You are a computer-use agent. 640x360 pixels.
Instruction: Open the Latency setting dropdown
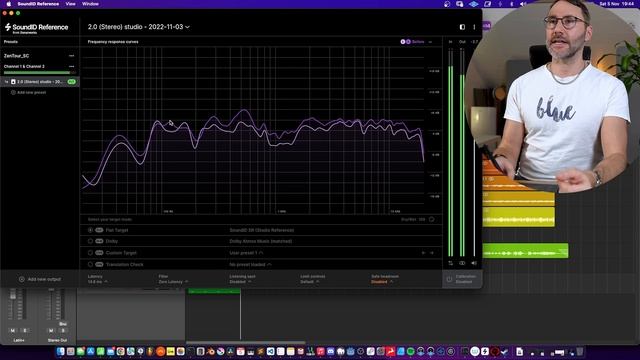98,280
